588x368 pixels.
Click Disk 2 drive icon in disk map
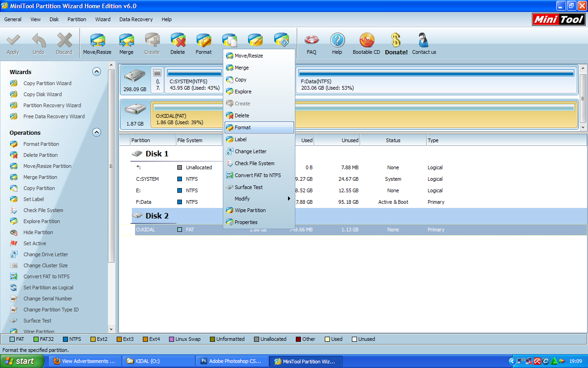point(135,109)
